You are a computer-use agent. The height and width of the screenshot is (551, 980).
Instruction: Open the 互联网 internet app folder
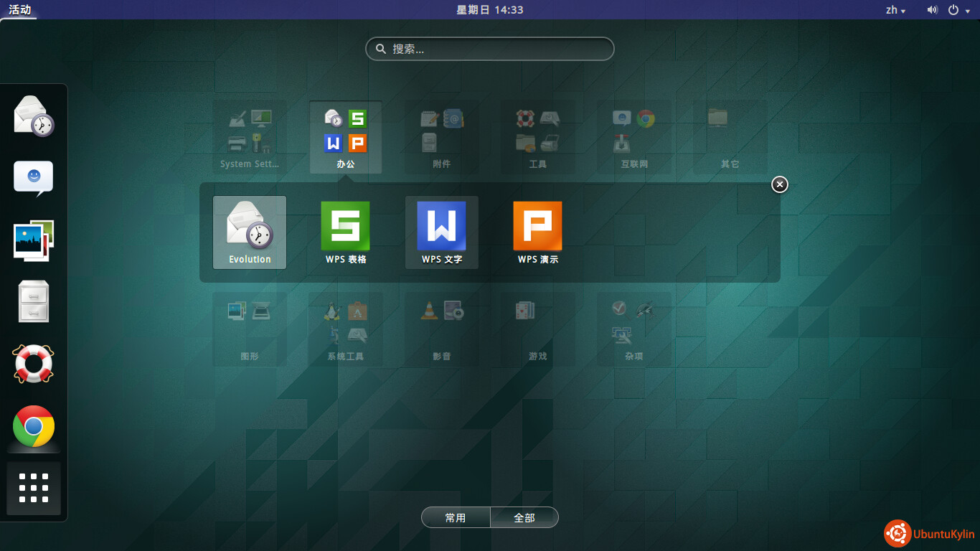pyautogui.click(x=633, y=138)
